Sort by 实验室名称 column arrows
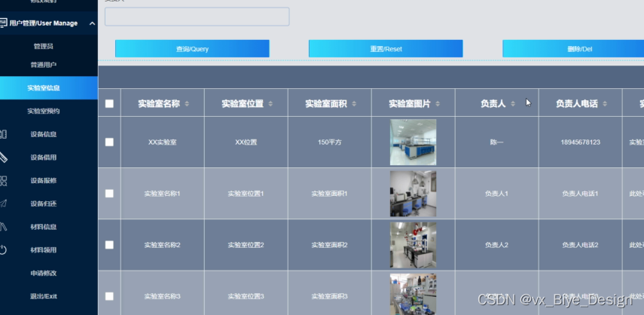This screenshot has height=315, width=644. (x=187, y=104)
